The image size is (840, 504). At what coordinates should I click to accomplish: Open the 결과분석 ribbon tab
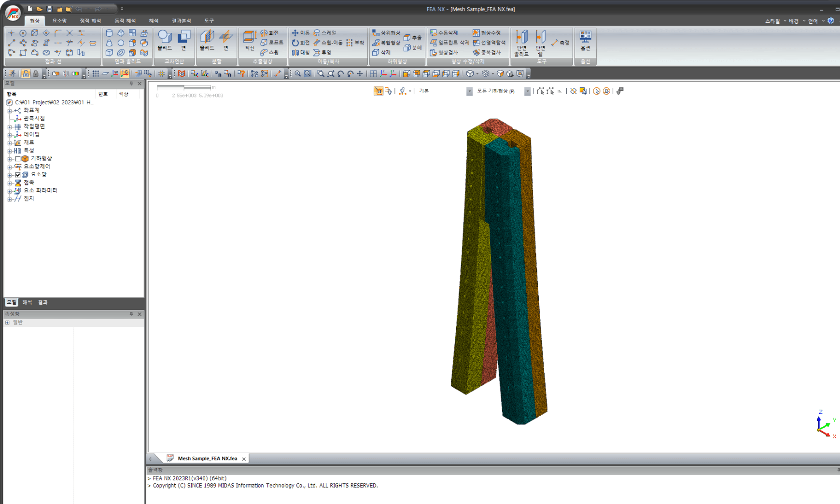tap(182, 21)
